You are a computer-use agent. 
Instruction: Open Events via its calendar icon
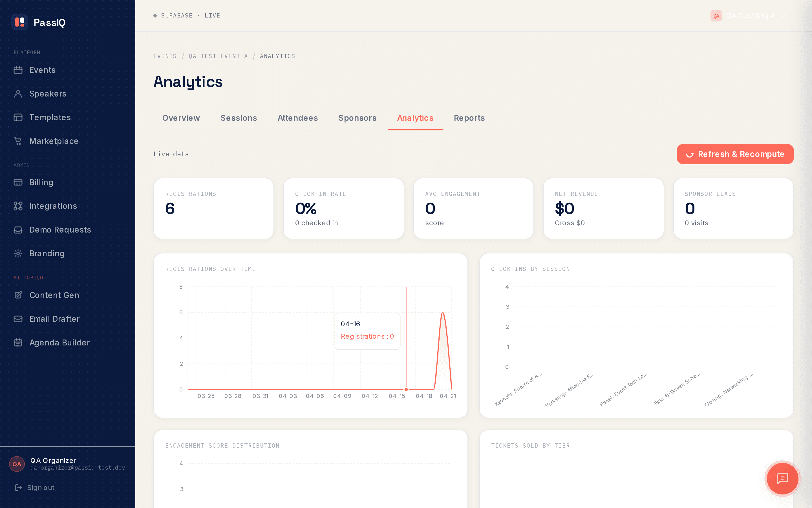[x=18, y=70]
